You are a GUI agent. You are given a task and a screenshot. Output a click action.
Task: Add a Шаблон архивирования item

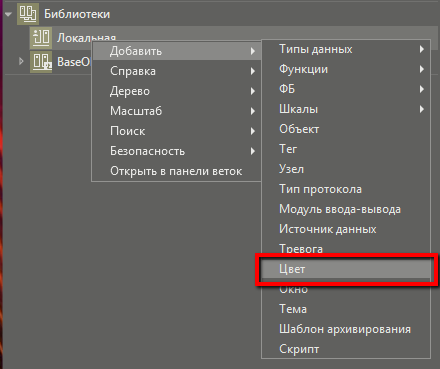point(346,329)
